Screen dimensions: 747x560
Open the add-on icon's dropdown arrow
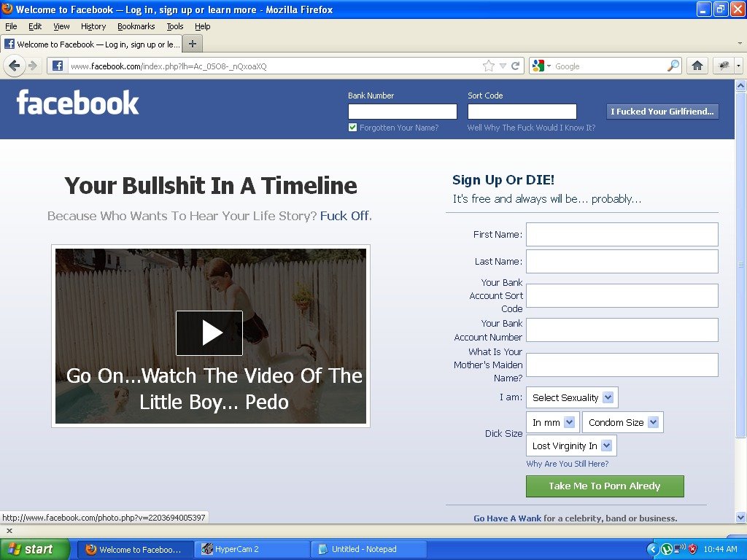click(x=739, y=66)
